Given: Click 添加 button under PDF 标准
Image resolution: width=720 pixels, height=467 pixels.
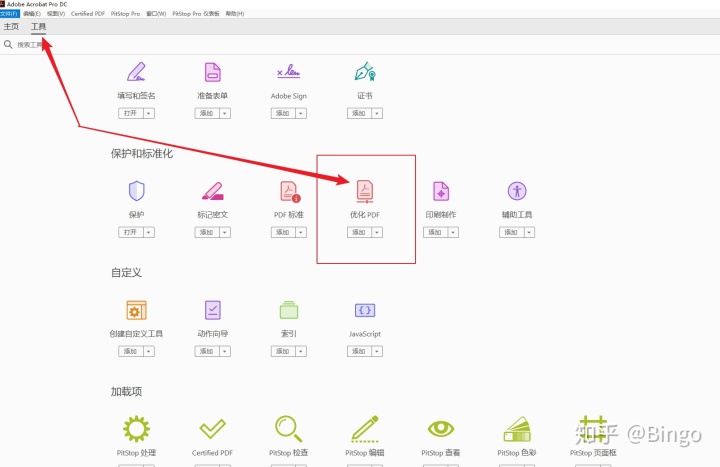Looking at the screenshot, I should (283, 232).
